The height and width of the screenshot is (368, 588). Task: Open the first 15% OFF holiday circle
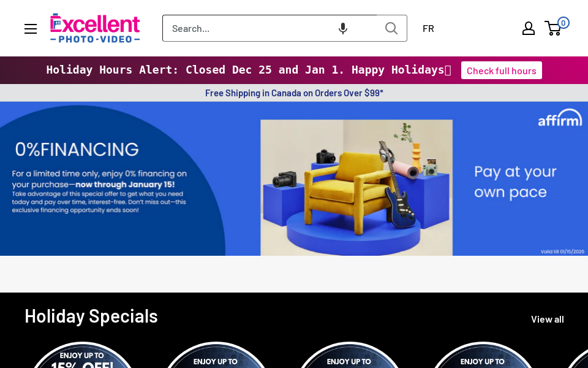click(x=82, y=355)
